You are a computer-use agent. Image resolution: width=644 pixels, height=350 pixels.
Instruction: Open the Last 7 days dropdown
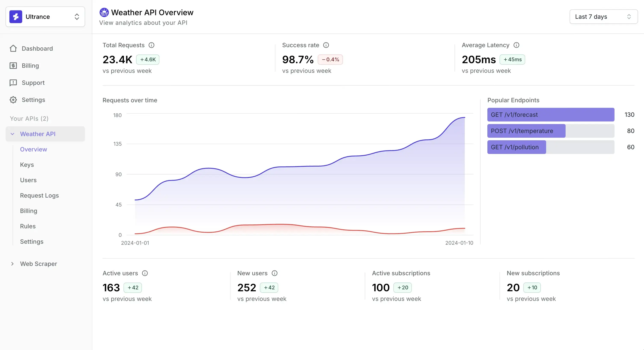click(x=603, y=17)
